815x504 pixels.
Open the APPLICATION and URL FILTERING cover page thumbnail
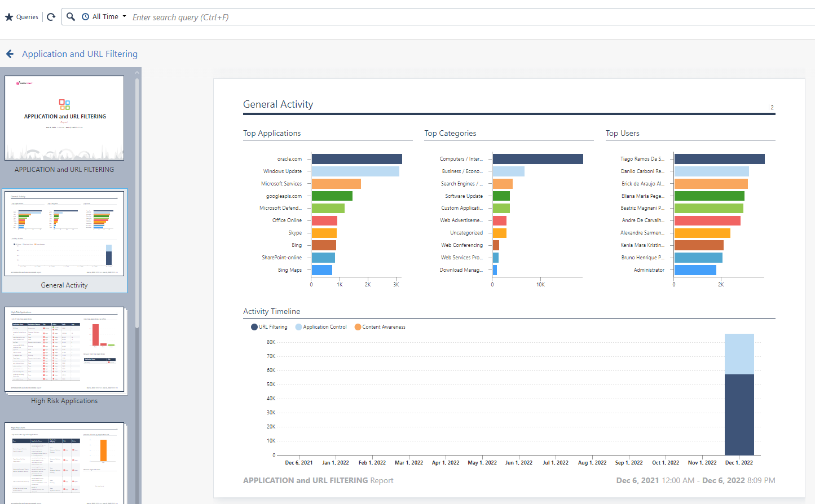click(x=64, y=118)
